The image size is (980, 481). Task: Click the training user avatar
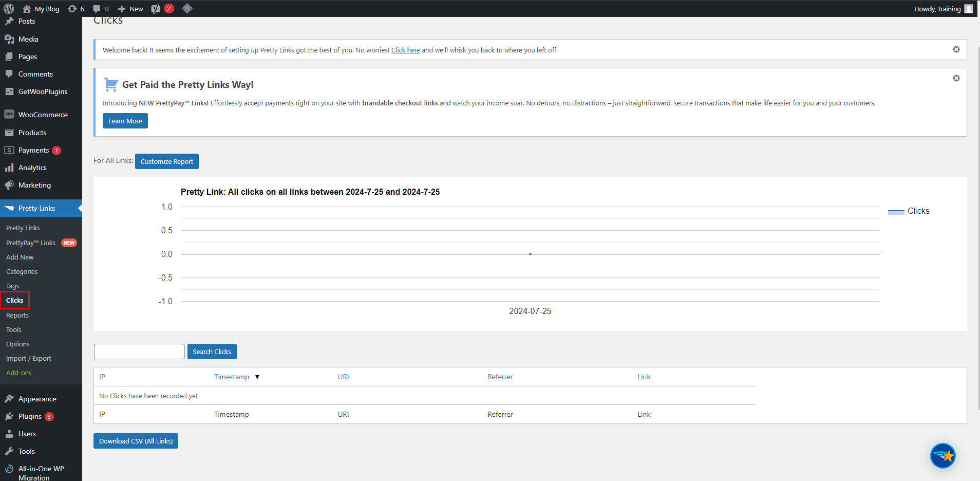pyautogui.click(x=969, y=9)
